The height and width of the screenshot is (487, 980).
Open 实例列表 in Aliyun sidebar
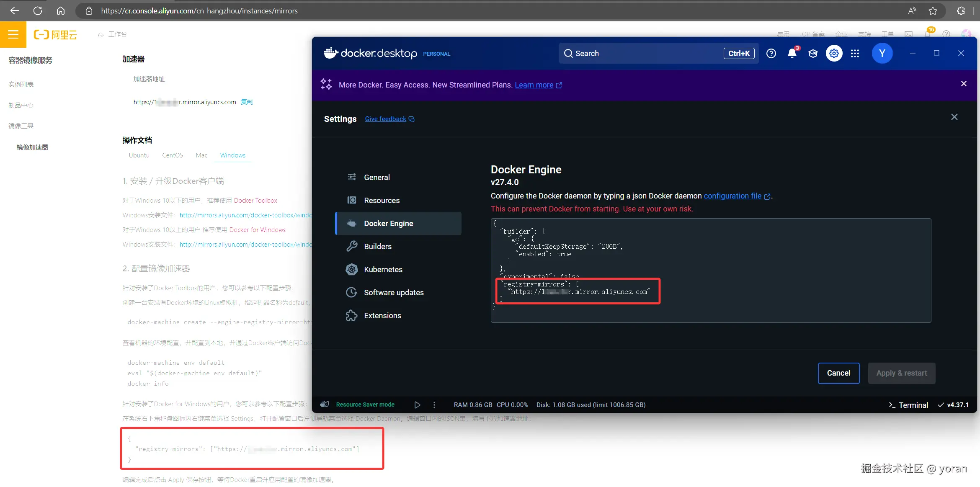21,85
